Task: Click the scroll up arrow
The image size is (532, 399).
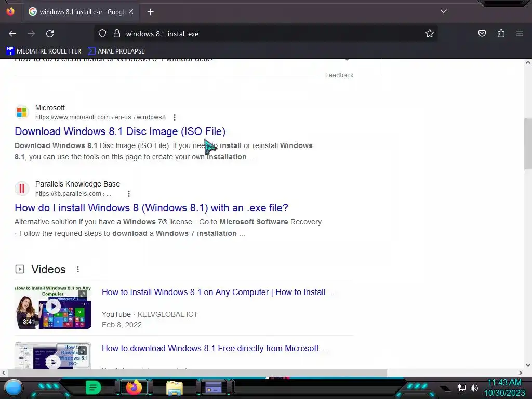Action: point(528,62)
